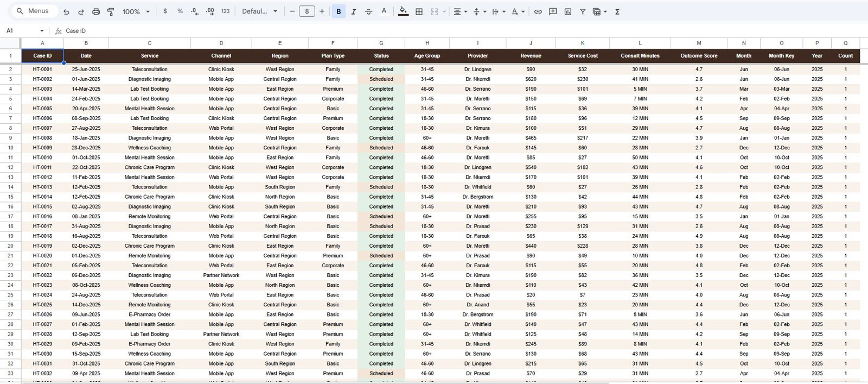Click the Provider header cell
This screenshot has height=384, width=868.
pyautogui.click(x=478, y=56)
